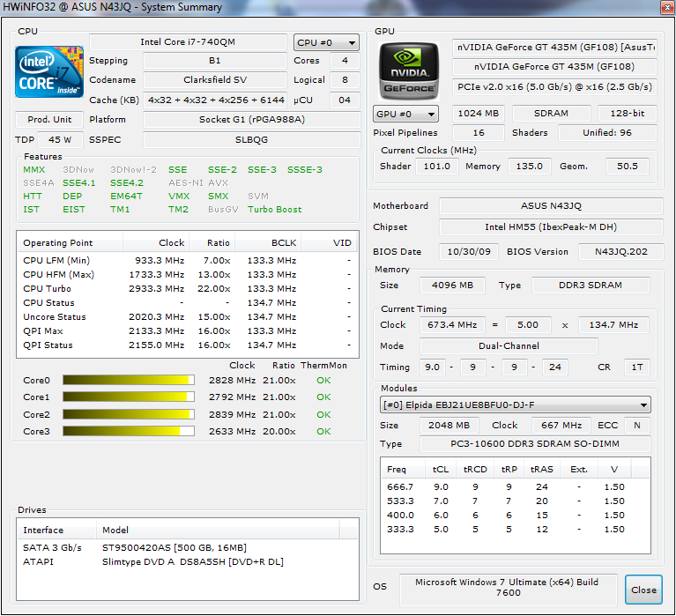The height and width of the screenshot is (616, 676).
Task: Click the Shader clock 101.0 field
Action: [437, 167]
